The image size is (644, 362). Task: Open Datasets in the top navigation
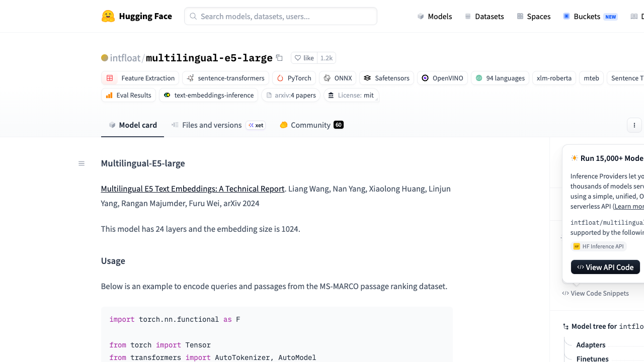[x=484, y=17]
